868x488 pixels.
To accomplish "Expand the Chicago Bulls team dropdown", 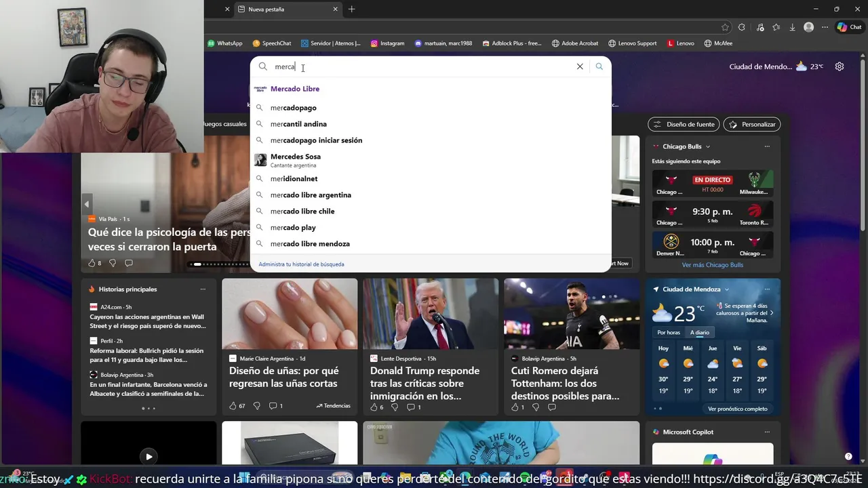I will pyautogui.click(x=708, y=146).
